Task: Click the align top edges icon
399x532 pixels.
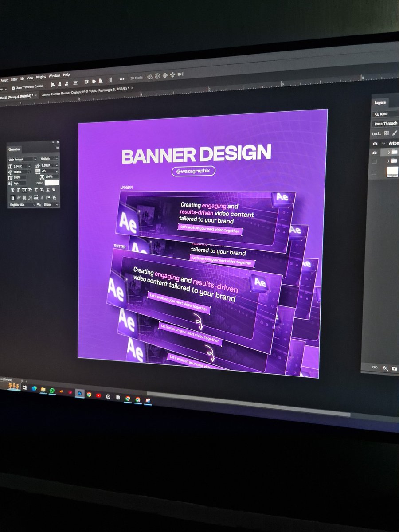Action: pyautogui.click(x=87, y=82)
